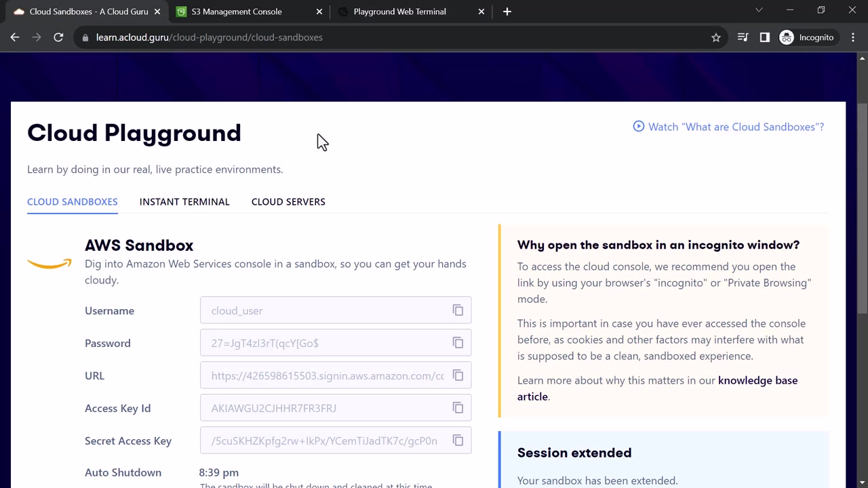The height and width of the screenshot is (488, 868).
Task: Close the Playground Web Terminal tab
Action: [x=481, y=12]
